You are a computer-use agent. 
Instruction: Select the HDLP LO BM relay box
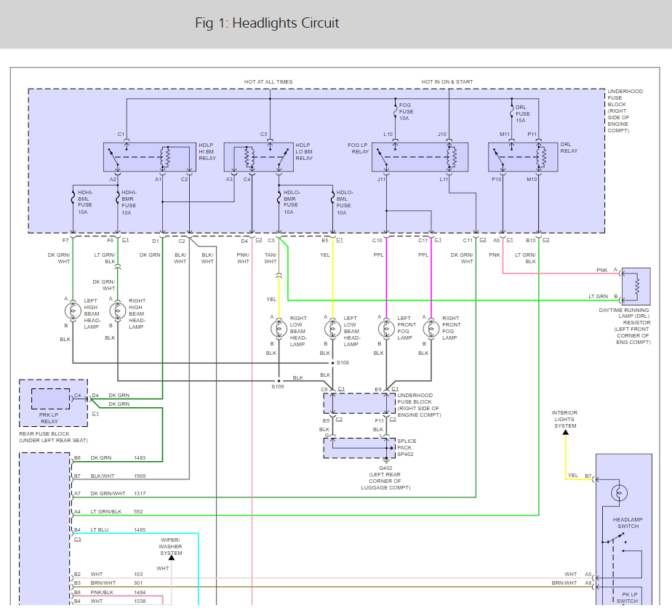[259, 157]
